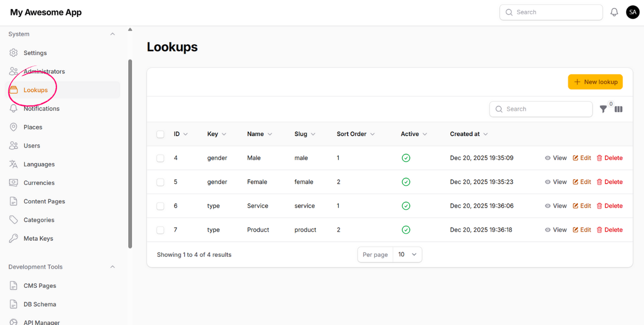Viewport: 644px width, 325px height.
Task: Collapse the System sidebar group
Action: [112, 34]
